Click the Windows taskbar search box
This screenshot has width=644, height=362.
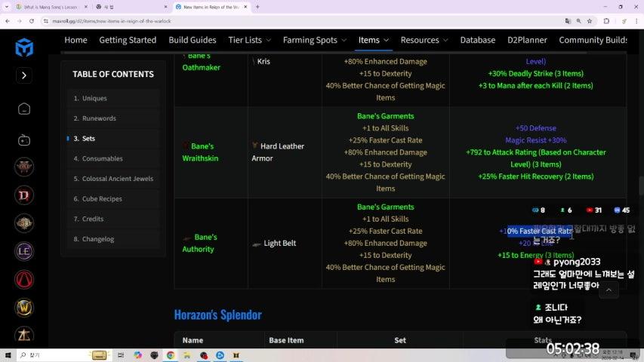[x=63, y=355]
